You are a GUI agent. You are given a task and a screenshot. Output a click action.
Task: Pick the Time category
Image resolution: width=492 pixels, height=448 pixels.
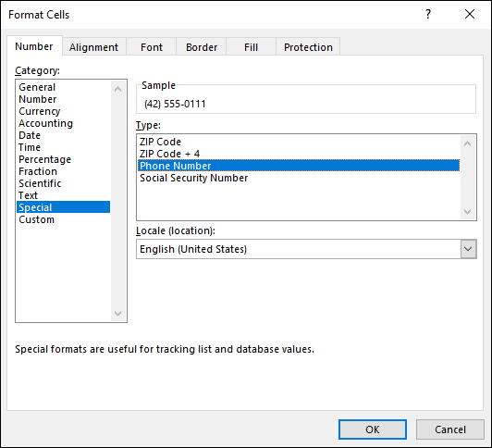pos(63,147)
